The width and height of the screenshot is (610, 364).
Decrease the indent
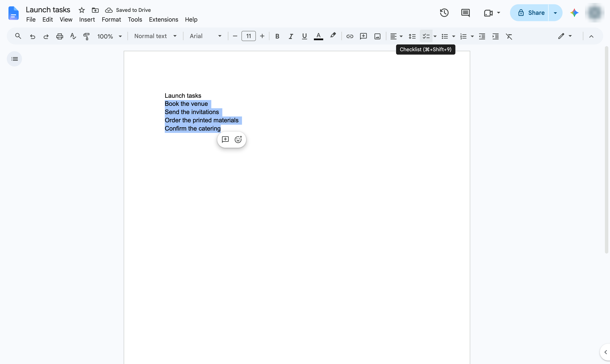pyautogui.click(x=482, y=36)
